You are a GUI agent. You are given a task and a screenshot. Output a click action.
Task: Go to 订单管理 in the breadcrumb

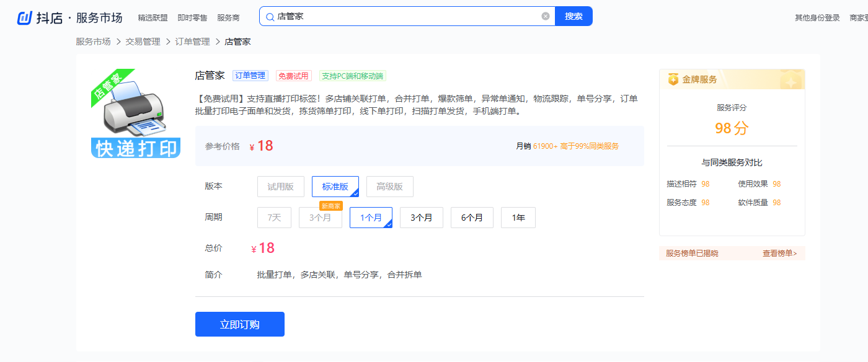(x=192, y=42)
